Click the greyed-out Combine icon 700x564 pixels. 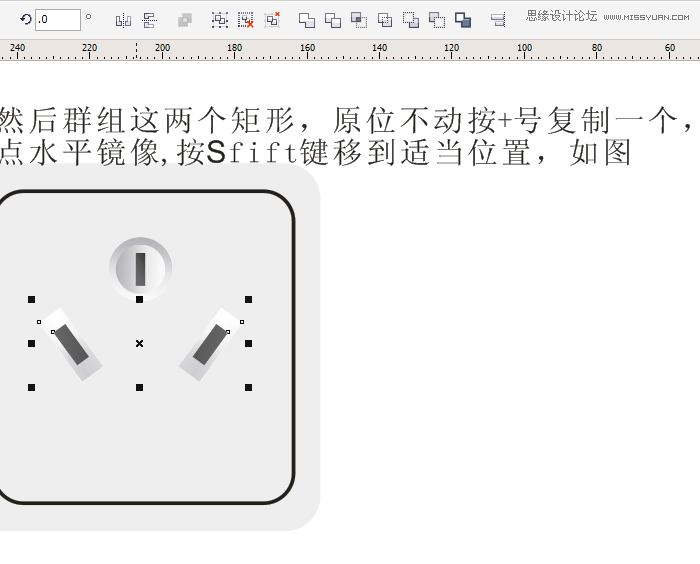click(184, 20)
